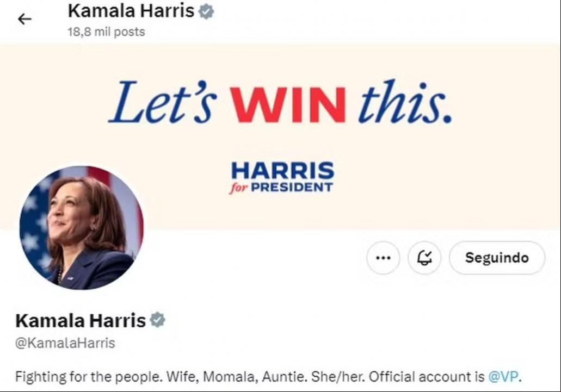Click "Official account is" bio text

coord(427,377)
